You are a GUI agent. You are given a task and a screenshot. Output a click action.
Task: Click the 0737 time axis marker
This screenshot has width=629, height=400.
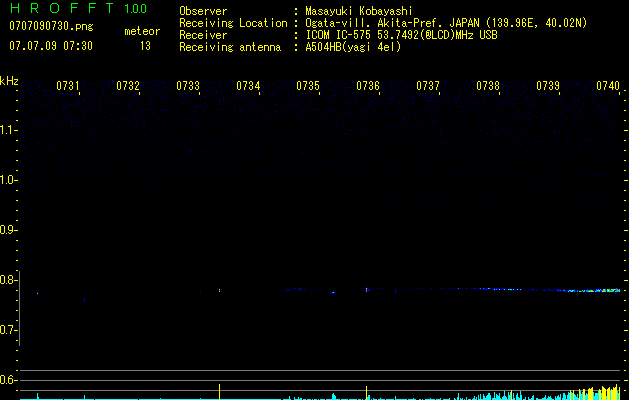tap(428, 86)
